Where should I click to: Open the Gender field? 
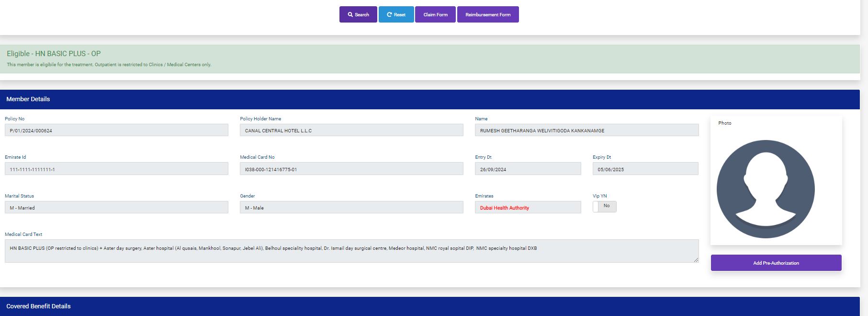point(351,208)
